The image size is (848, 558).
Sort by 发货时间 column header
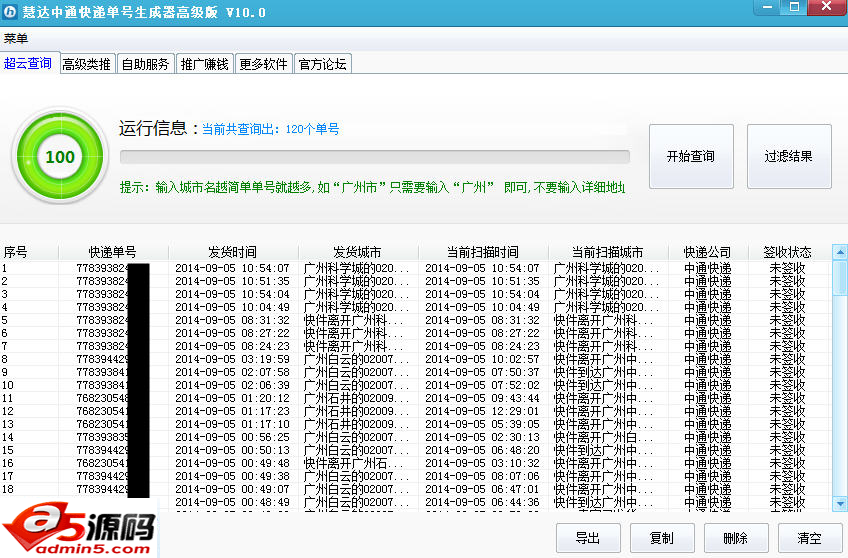[x=233, y=252]
